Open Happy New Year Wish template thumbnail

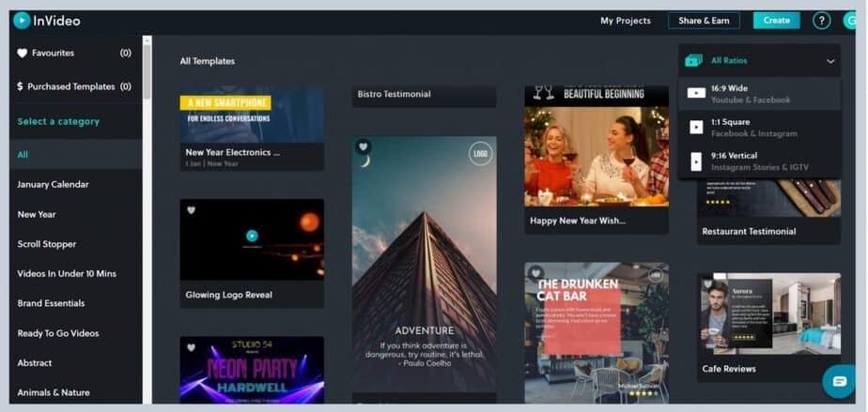(x=597, y=146)
